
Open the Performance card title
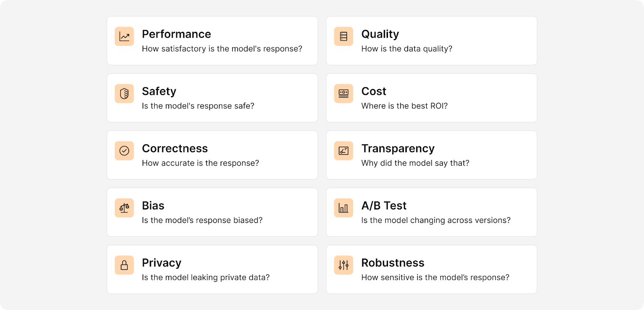click(176, 34)
